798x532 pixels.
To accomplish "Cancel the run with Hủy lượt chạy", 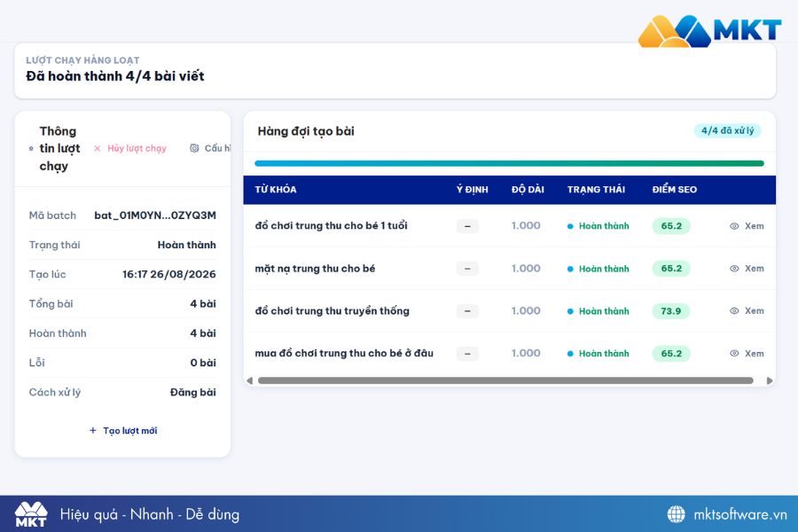I will tap(130, 148).
